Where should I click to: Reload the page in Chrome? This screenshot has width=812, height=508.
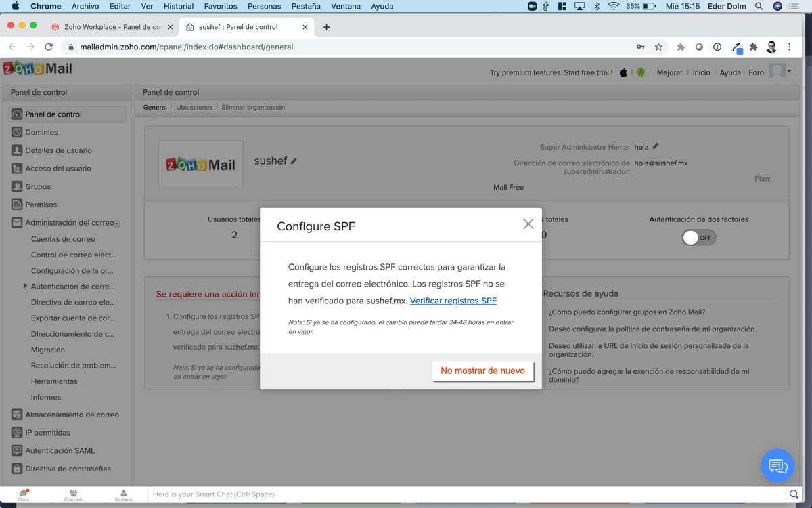pos(49,47)
